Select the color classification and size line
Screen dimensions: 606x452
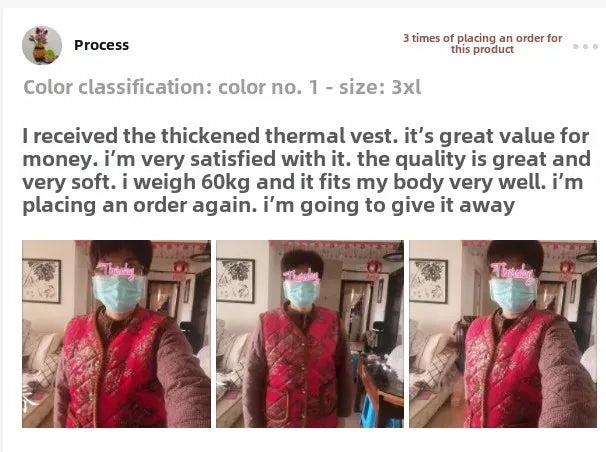pyautogui.click(x=222, y=87)
